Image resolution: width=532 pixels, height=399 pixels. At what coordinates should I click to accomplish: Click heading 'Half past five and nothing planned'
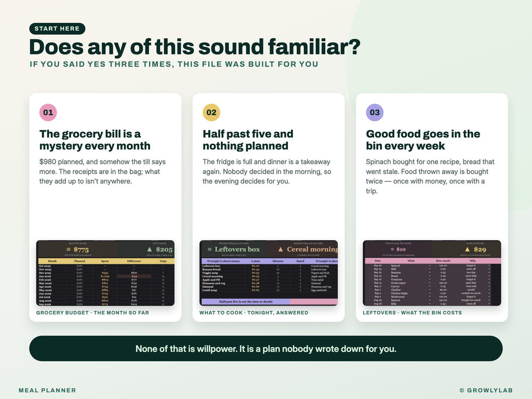tap(248, 140)
